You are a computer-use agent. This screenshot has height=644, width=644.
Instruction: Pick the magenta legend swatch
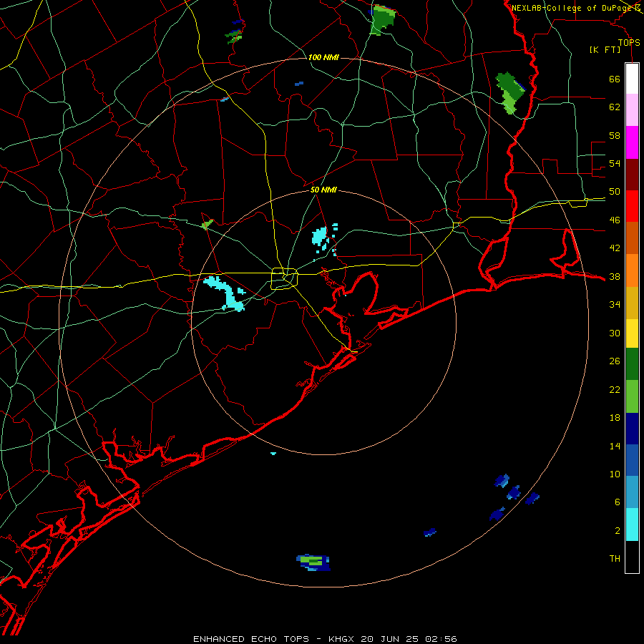[632, 142]
